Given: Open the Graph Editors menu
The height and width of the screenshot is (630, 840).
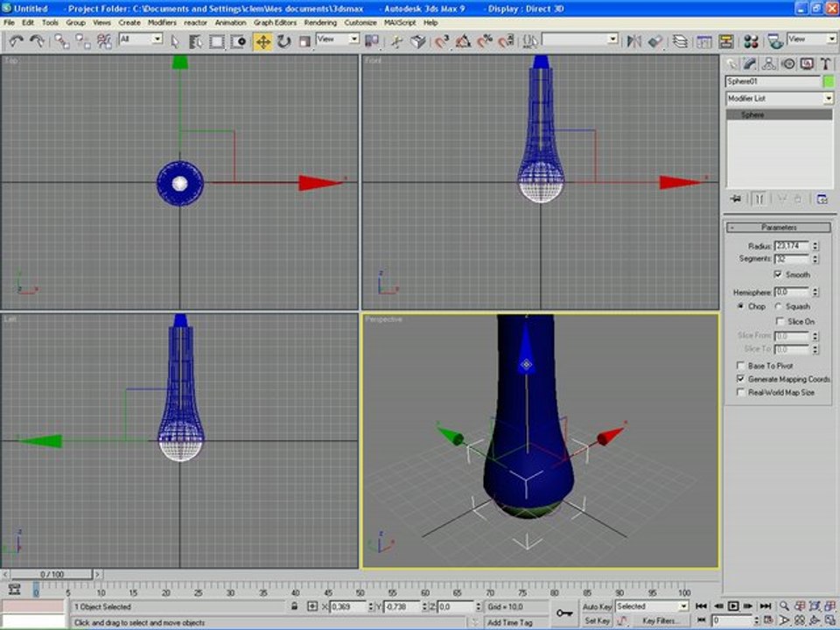Looking at the screenshot, I should [x=275, y=23].
